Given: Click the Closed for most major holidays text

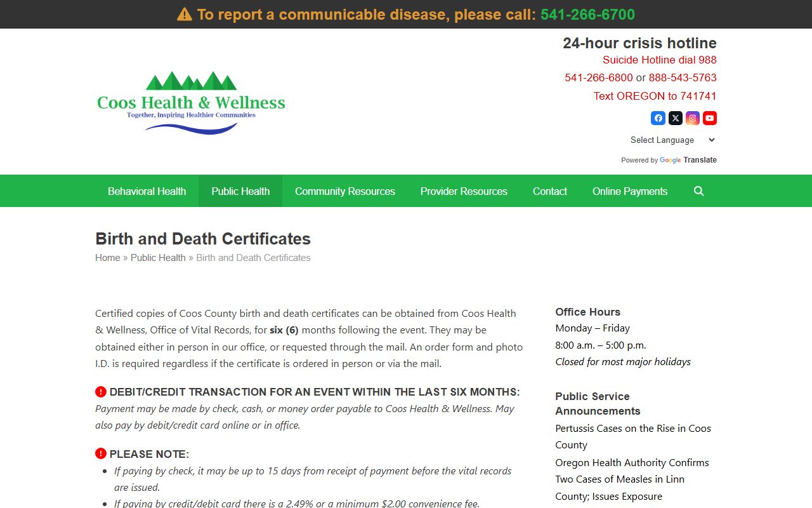Looking at the screenshot, I should [x=623, y=361].
